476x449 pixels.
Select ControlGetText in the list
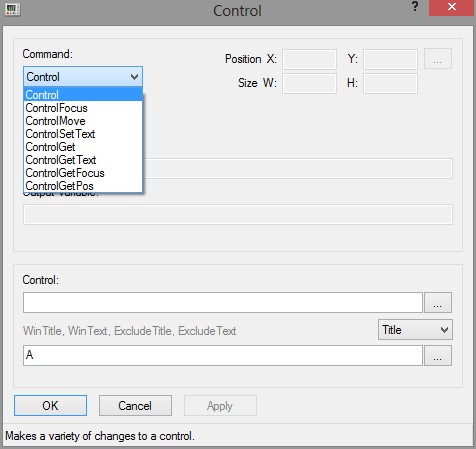[x=83, y=160]
